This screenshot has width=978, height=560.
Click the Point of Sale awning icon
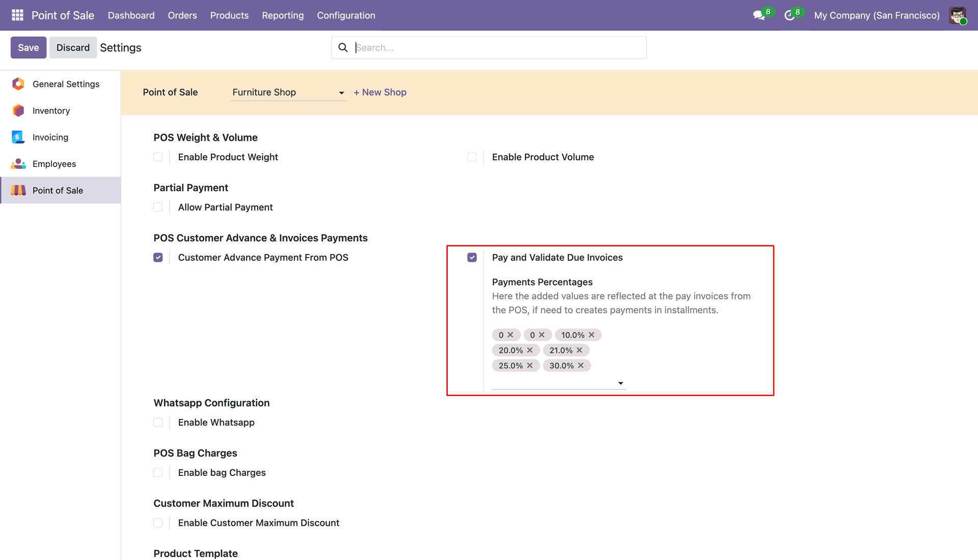pos(18,190)
